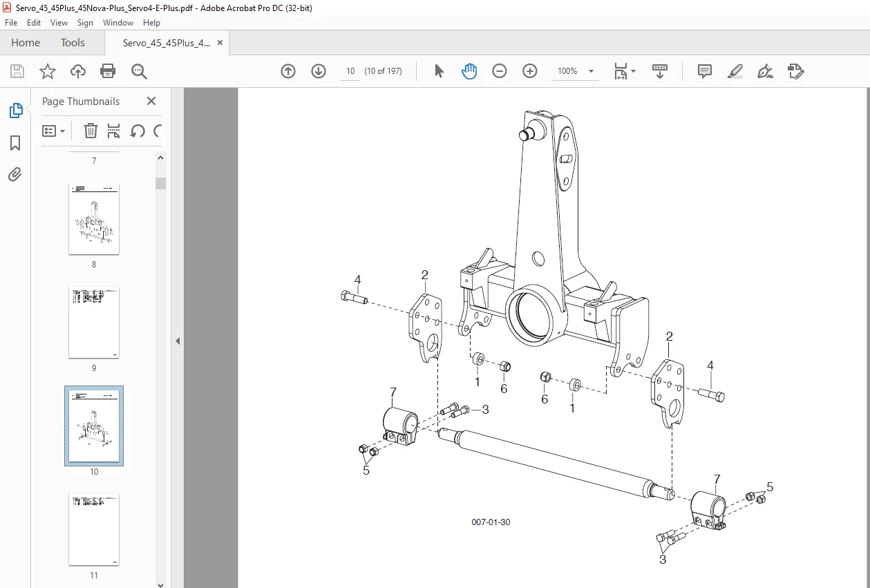Close the Page Thumbnails panel
Image resolution: width=870 pixels, height=588 pixels.
(151, 101)
